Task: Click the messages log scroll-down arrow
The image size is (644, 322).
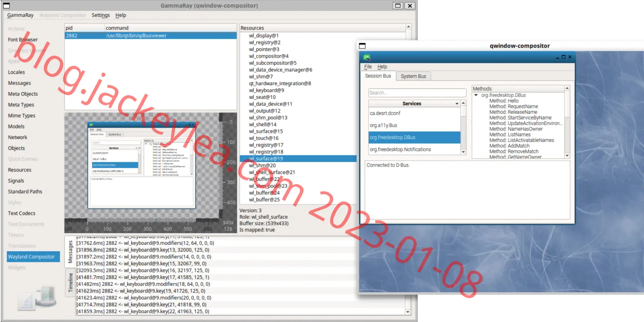Action: [408, 312]
